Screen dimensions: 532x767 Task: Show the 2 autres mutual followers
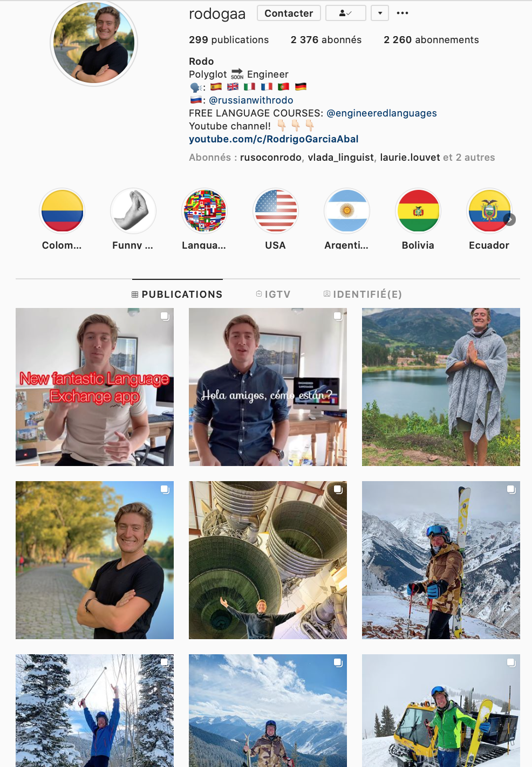[475, 157]
